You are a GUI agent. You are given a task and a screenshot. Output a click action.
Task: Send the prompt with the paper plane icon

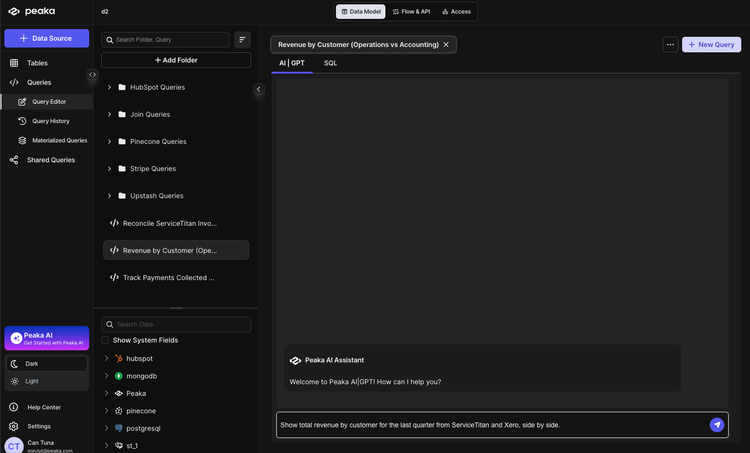tap(717, 425)
